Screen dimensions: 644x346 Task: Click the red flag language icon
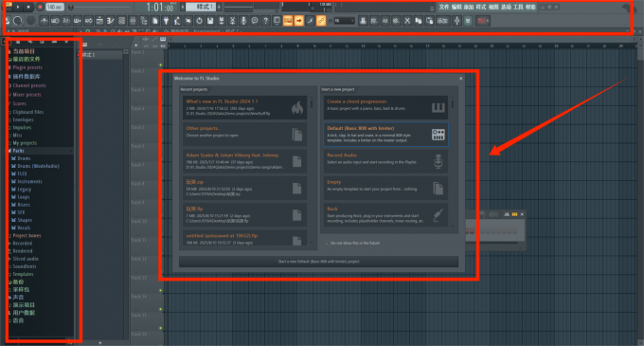point(483,21)
